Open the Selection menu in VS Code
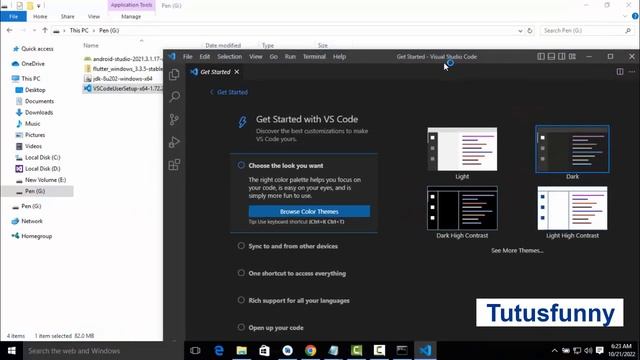This screenshot has width=640, height=360. [229, 56]
